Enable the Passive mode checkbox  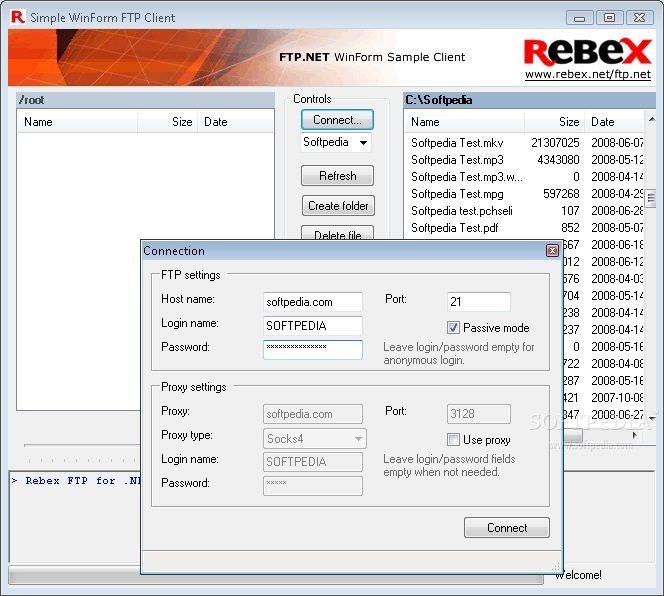click(x=454, y=328)
